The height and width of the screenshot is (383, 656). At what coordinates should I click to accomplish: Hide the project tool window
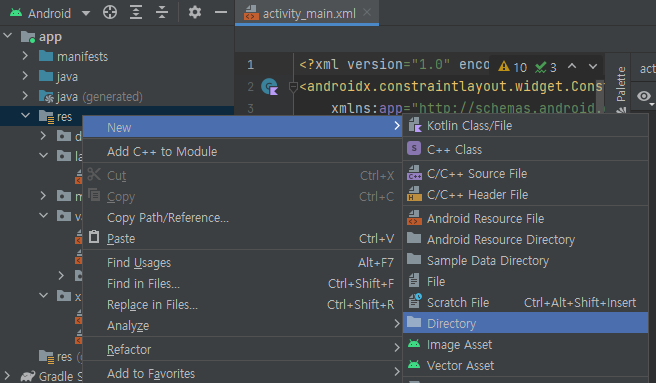tap(220, 13)
